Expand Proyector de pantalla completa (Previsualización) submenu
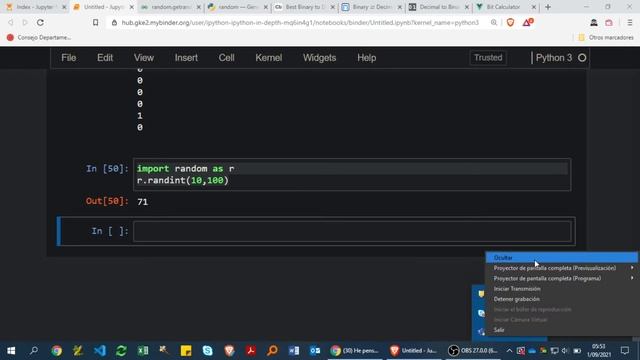The height and width of the screenshot is (360, 640). pyautogui.click(x=561, y=268)
